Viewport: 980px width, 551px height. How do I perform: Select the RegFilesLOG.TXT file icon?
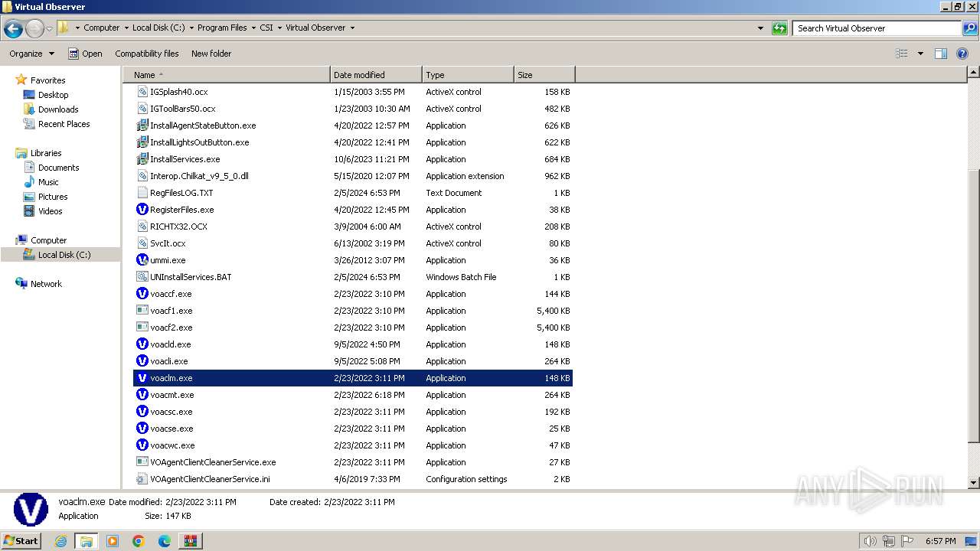point(142,193)
